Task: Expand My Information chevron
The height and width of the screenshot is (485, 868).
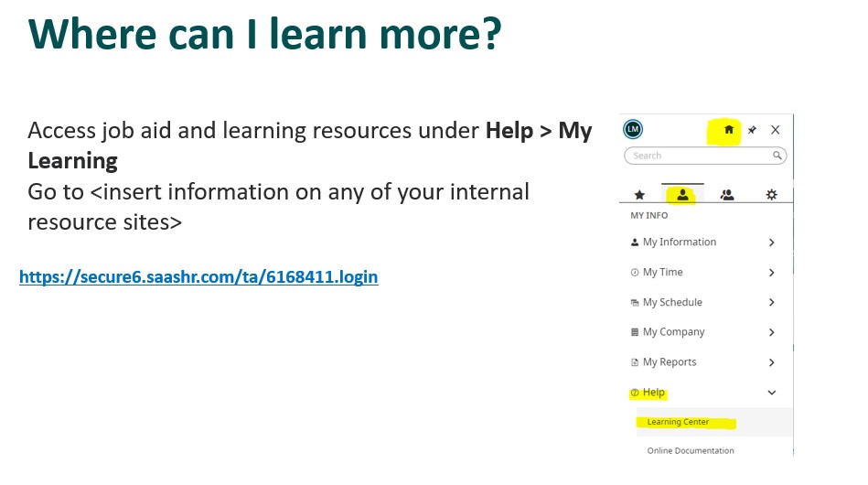Action: (772, 242)
